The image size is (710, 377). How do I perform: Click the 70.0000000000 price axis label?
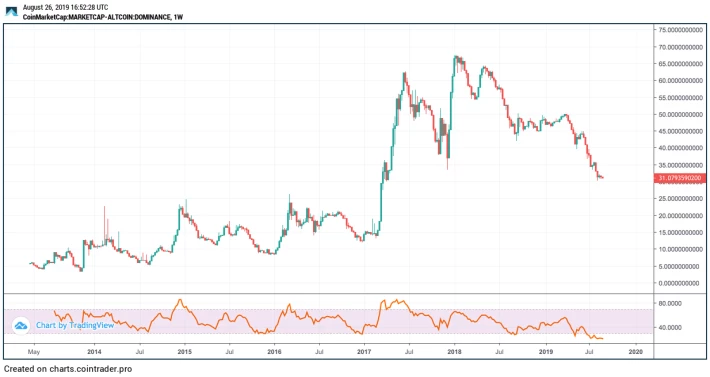[681, 47]
